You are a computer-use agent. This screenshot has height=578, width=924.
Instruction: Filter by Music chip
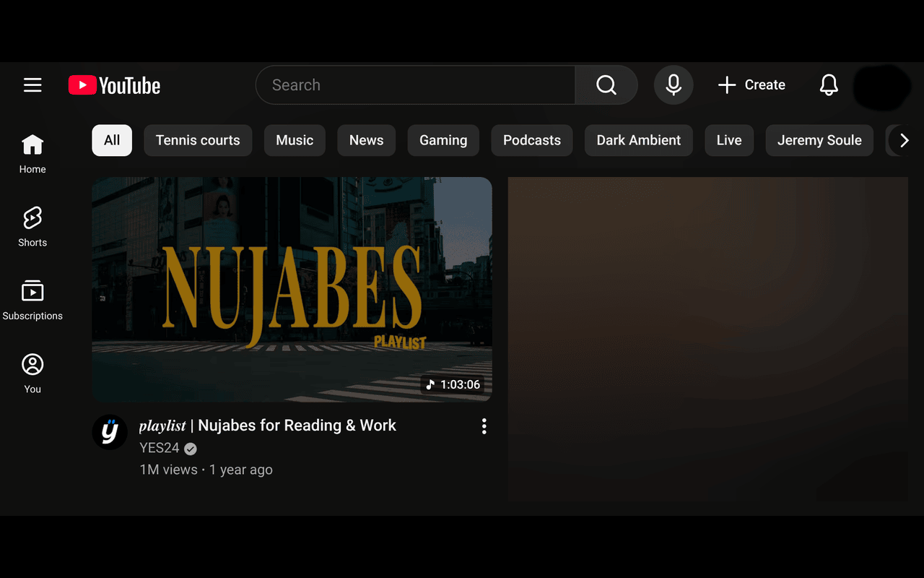(x=295, y=140)
